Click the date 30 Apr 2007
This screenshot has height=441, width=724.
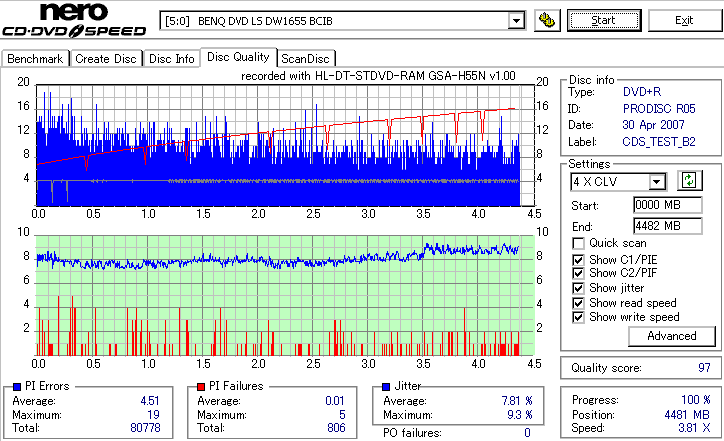click(x=653, y=125)
